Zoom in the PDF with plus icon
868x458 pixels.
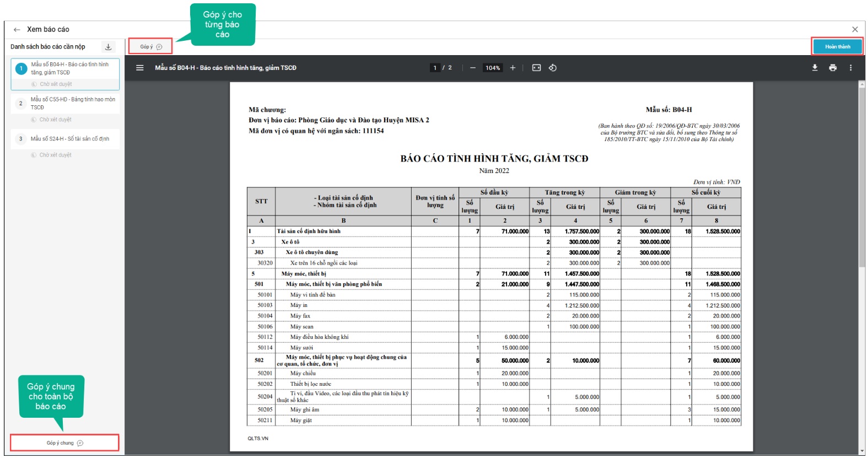[x=513, y=68]
